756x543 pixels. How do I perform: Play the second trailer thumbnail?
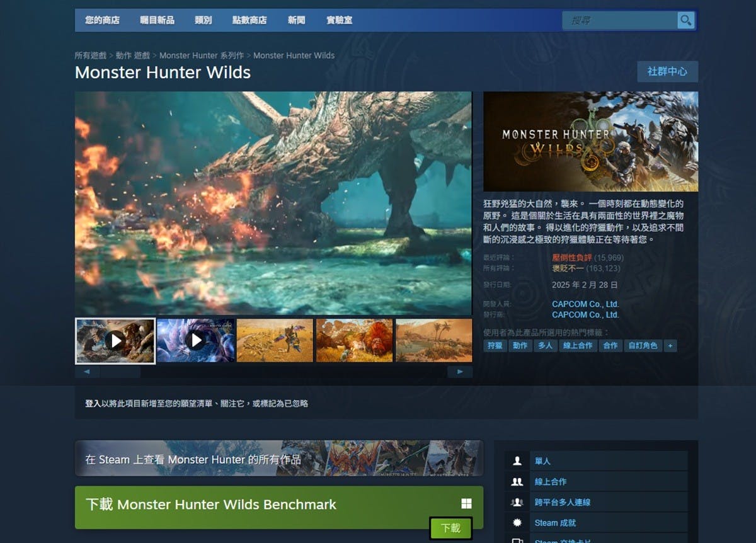pyautogui.click(x=196, y=341)
